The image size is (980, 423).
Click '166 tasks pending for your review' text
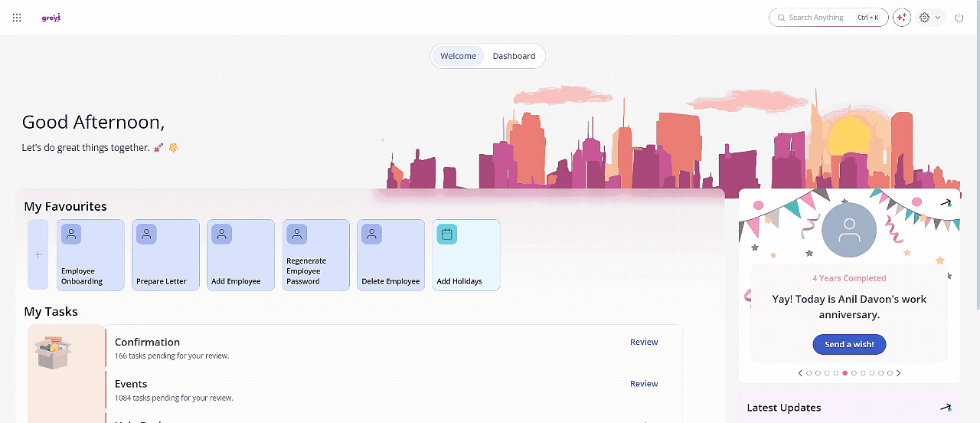coord(171,356)
